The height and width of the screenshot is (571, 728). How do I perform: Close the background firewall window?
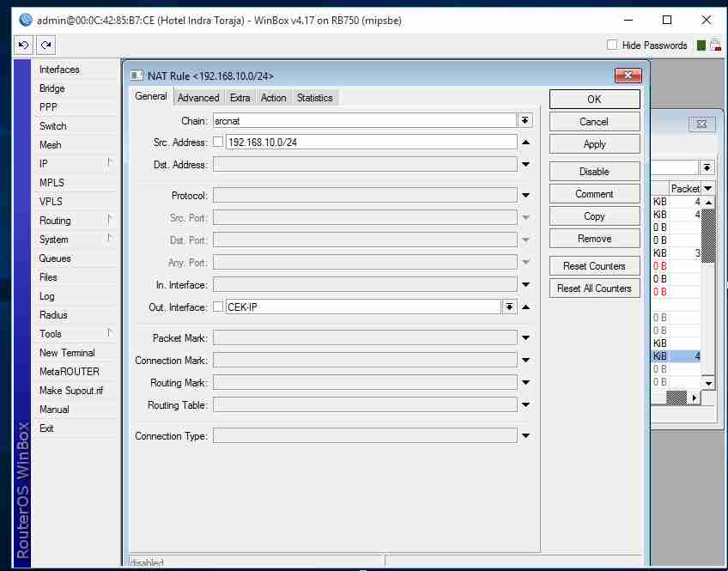point(701,124)
